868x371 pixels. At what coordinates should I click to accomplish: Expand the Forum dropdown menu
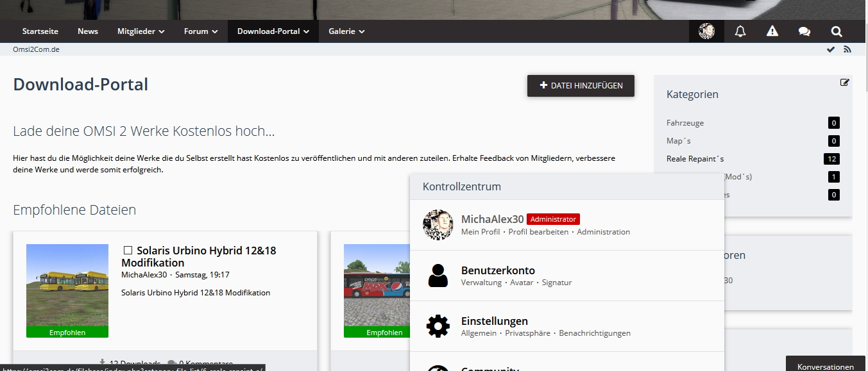(201, 31)
